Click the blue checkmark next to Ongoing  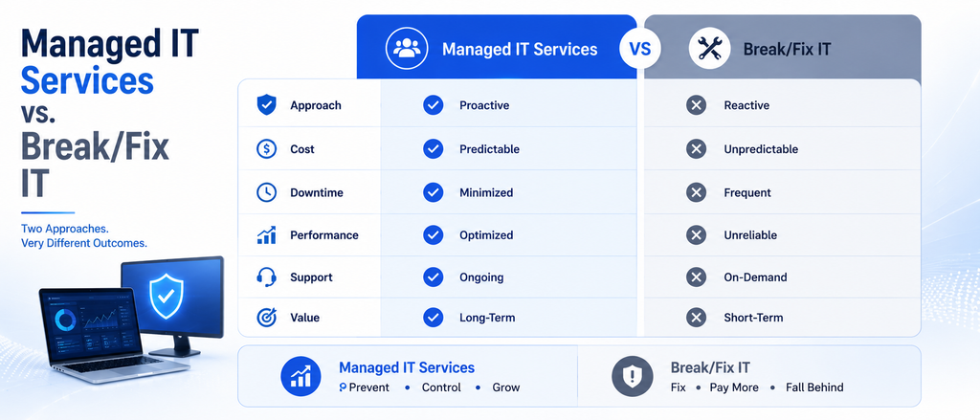(433, 276)
